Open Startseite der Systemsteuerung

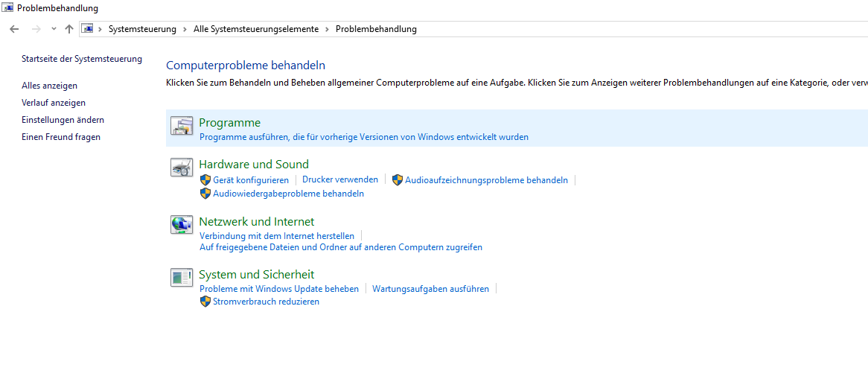[81, 59]
